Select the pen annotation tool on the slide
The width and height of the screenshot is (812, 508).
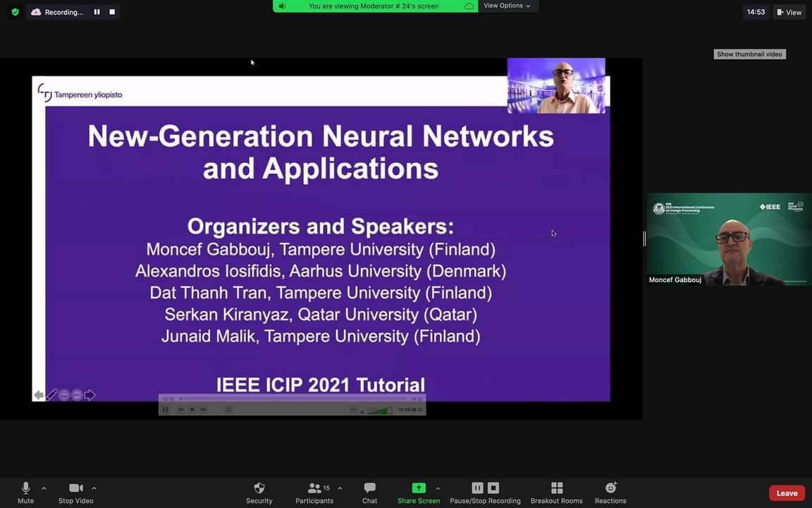click(51, 395)
